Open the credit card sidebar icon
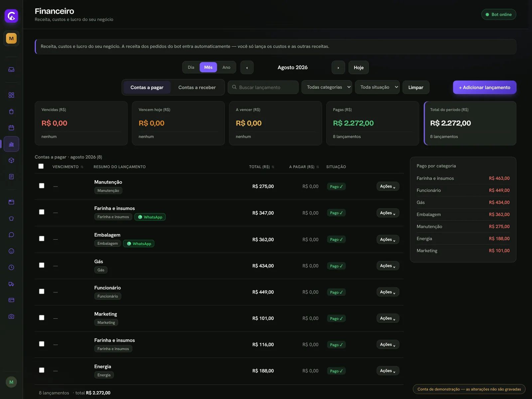Screen dimensions: 532x399 [11, 300]
